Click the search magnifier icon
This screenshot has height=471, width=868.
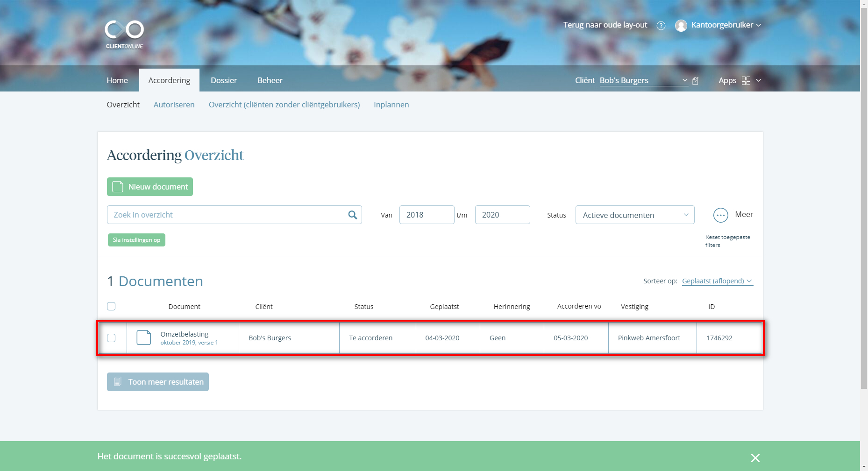coord(353,215)
